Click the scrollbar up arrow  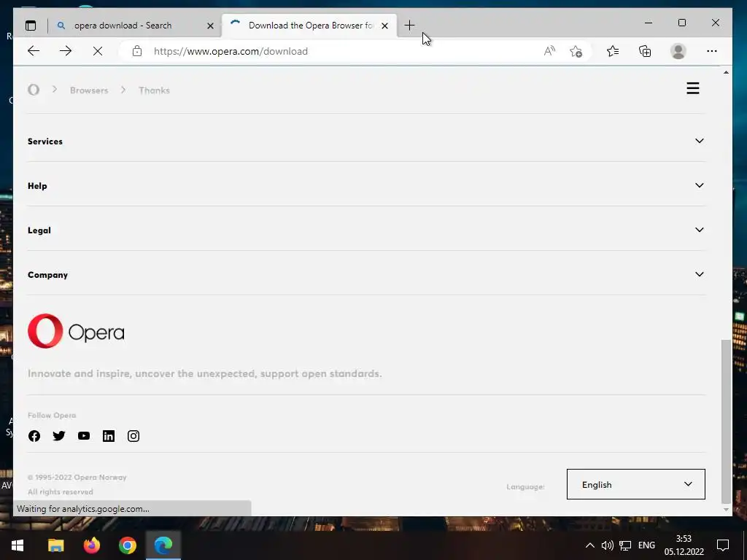click(x=726, y=72)
